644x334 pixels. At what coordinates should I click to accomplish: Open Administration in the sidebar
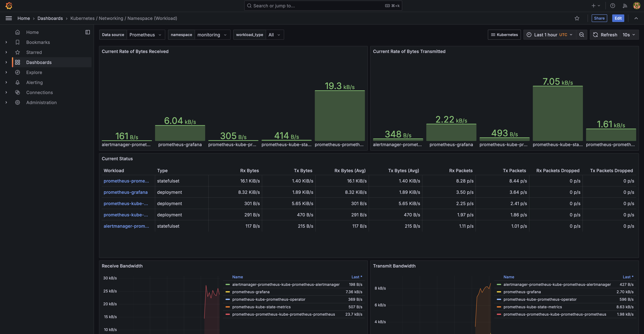pyautogui.click(x=42, y=102)
